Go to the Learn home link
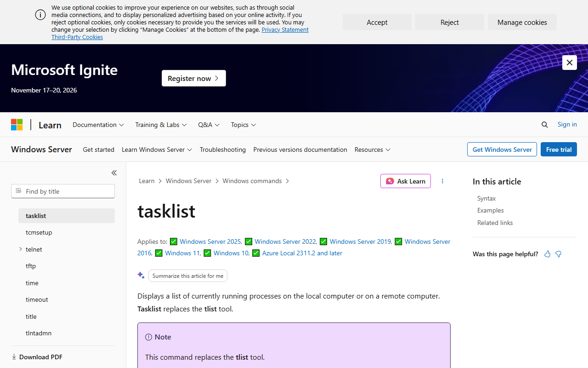This screenshot has width=588, height=368. pyautogui.click(x=50, y=125)
